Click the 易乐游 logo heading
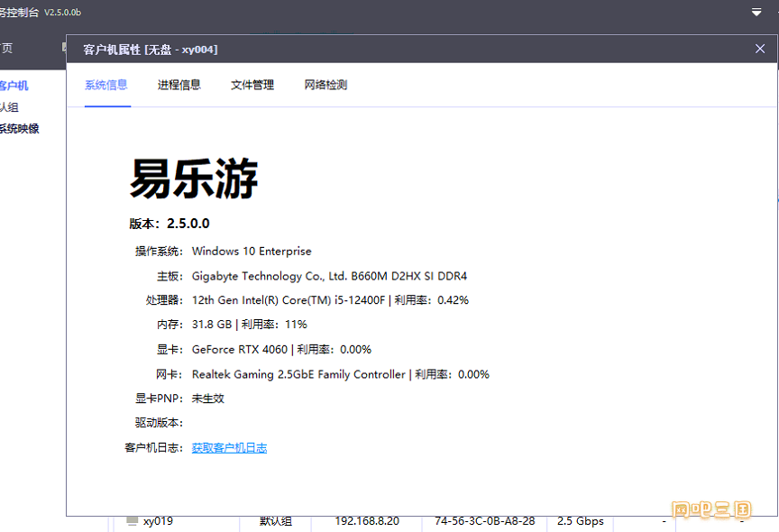 194,179
